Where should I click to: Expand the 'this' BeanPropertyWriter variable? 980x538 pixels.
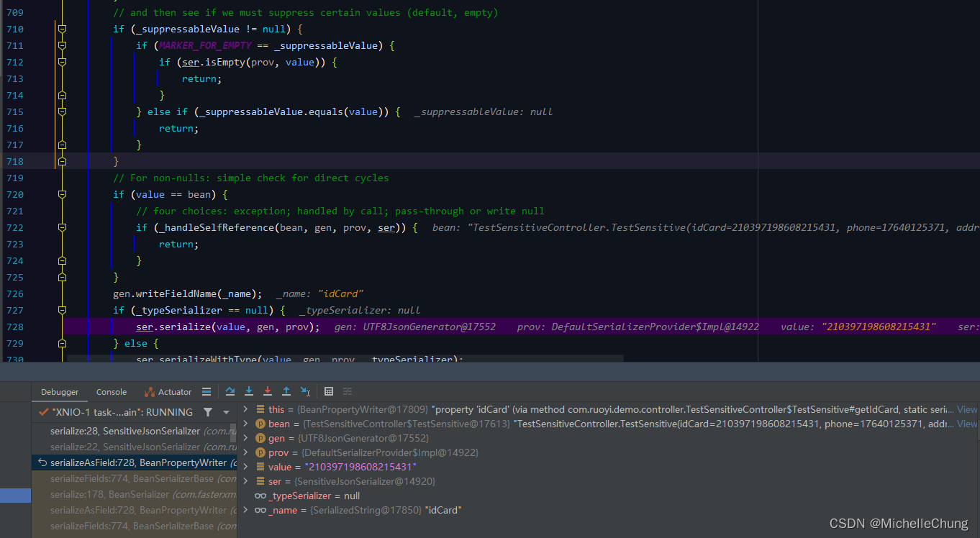(245, 409)
